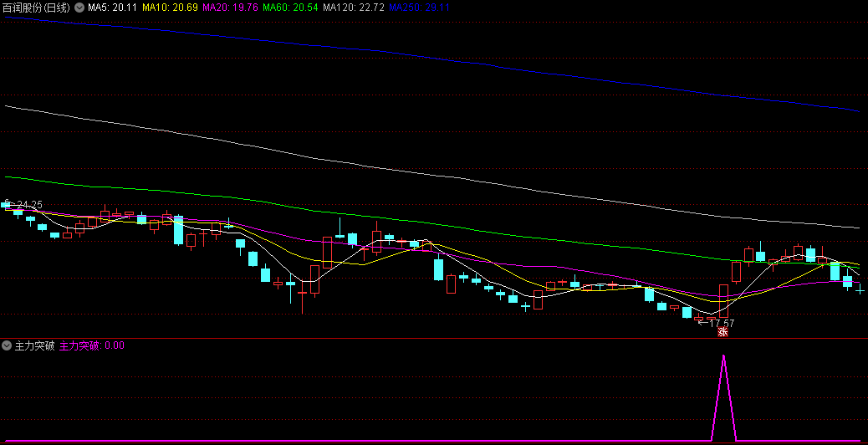The width and height of the screenshot is (868, 445).
Task: Click the magenta 主力突破: 0.00 value
Action: click(x=91, y=346)
